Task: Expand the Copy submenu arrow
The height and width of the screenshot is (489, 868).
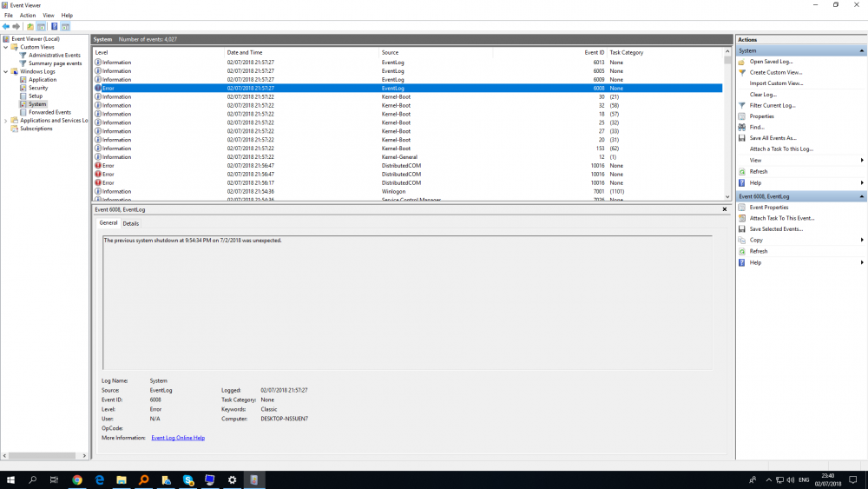Action: point(862,240)
